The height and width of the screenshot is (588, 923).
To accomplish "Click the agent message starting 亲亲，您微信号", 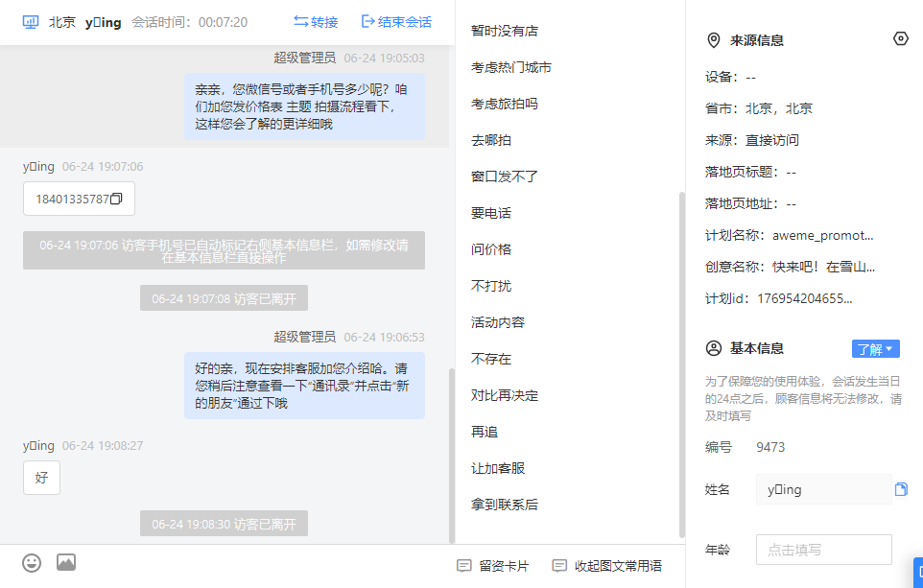I will click(x=304, y=106).
